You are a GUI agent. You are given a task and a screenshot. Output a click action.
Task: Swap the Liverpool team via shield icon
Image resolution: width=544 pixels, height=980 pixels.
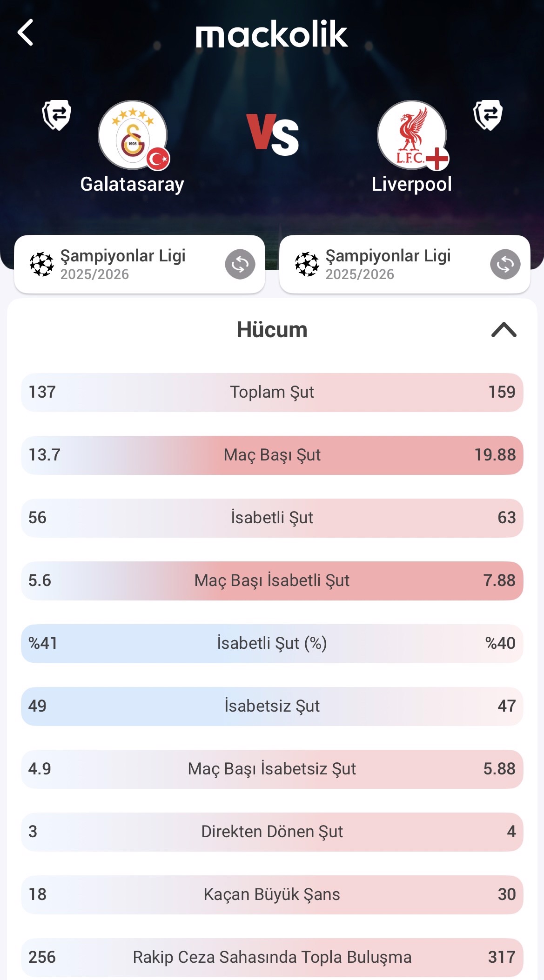pyautogui.click(x=488, y=114)
